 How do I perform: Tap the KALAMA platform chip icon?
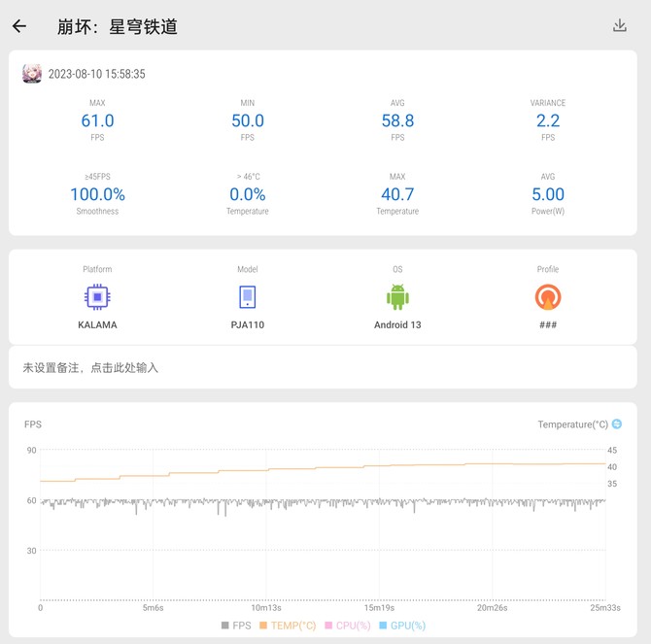point(97,296)
